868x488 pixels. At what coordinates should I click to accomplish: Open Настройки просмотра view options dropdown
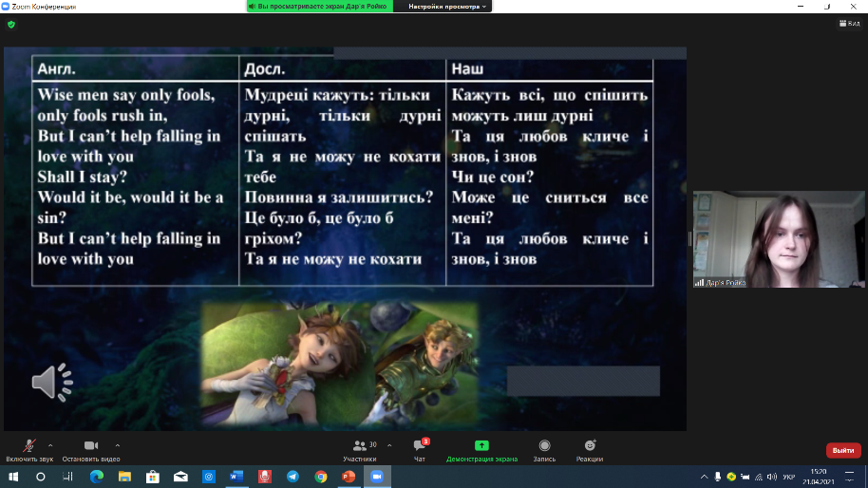[448, 6]
